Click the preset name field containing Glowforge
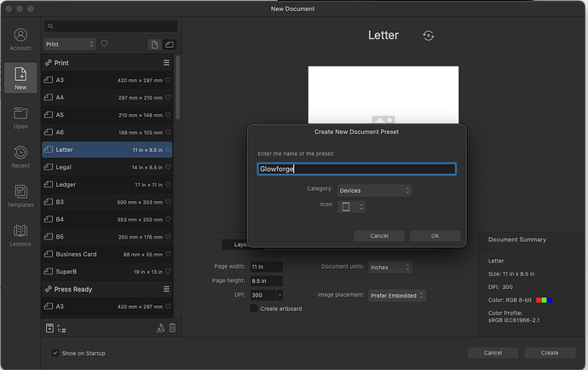This screenshot has width=588, height=370. [x=356, y=169]
